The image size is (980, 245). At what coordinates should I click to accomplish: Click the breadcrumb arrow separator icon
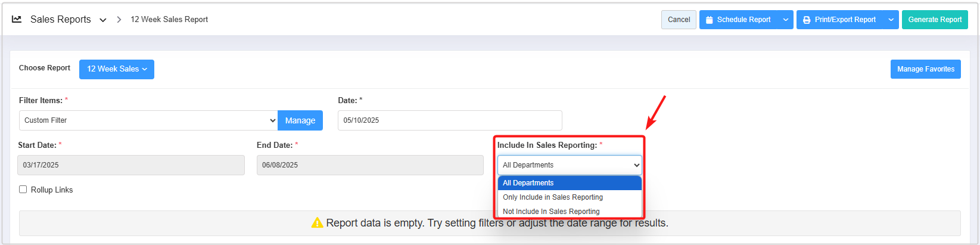[x=119, y=20]
